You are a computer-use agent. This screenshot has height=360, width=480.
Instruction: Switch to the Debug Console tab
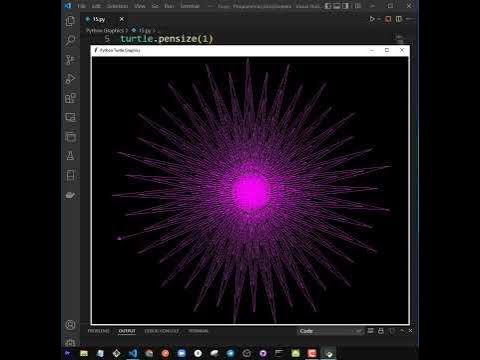(x=162, y=331)
